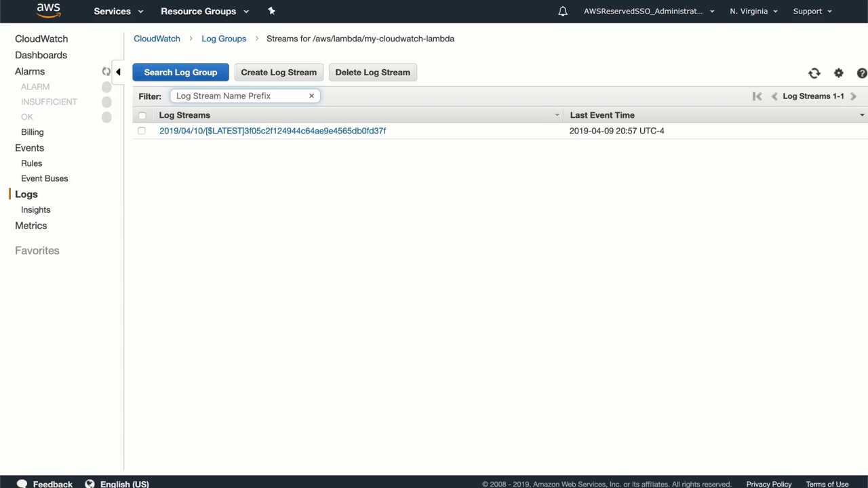The width and height of the screenshot is (868, 488).
Task: Open the Privacy Policy link
Action: tap(769, 484)
